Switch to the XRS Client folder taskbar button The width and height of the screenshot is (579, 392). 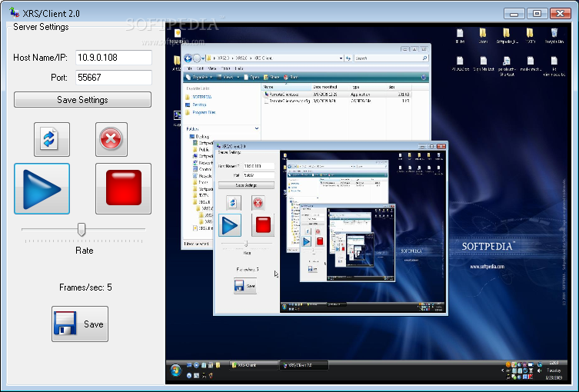pos(254,365)
